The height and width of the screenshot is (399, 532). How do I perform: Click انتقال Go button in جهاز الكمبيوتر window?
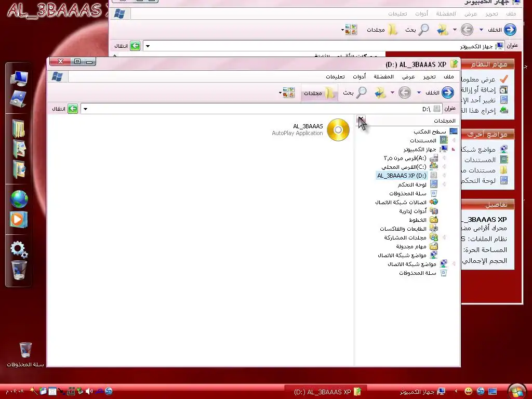coord(127,46)
